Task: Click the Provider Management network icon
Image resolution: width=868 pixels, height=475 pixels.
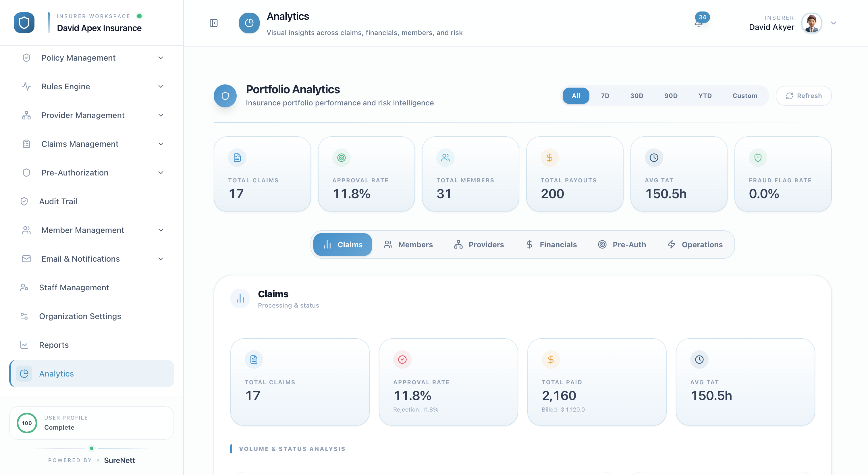Action: [x=26, y=115]
